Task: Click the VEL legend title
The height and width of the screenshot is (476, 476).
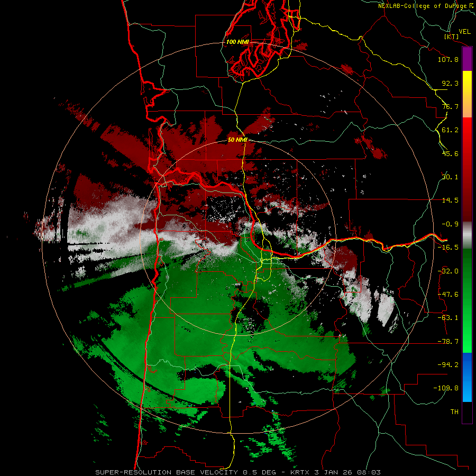Action: pos(464,32)
